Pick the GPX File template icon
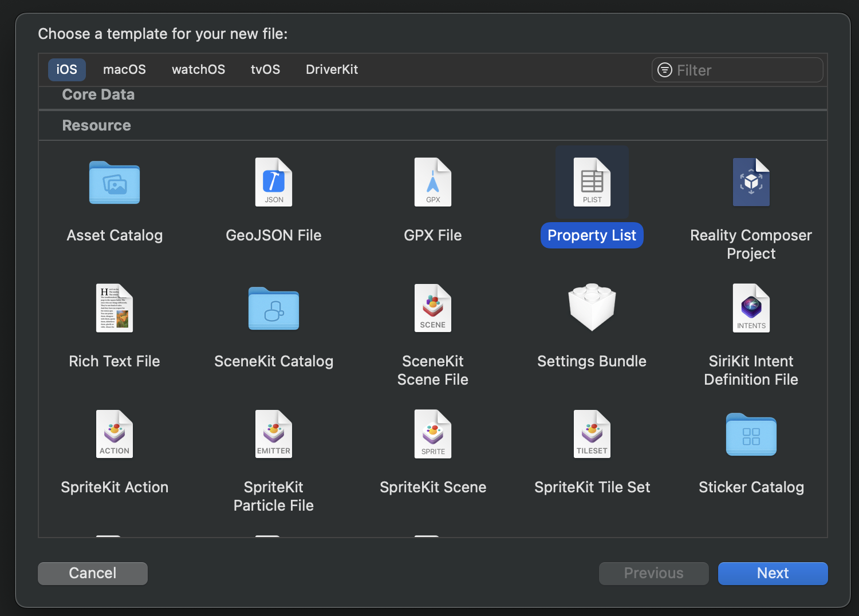 [x=433, y=182]
